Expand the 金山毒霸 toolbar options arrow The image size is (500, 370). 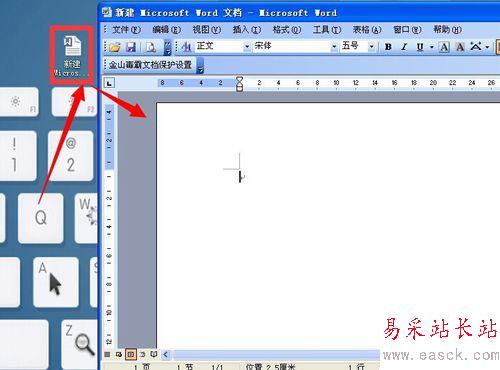[200, 65]
